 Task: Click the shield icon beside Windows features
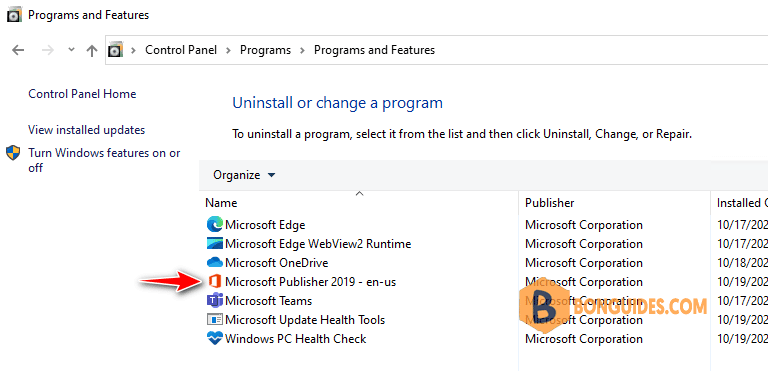pos(13,153)
